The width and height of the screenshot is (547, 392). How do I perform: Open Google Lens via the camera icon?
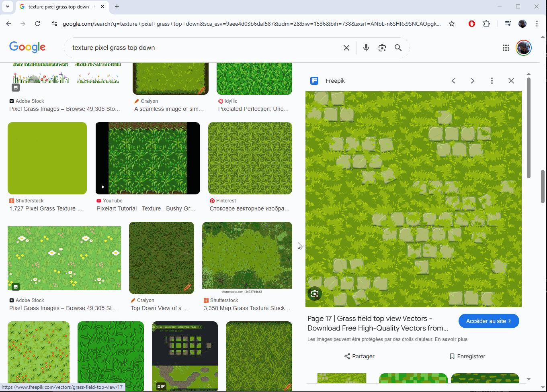click(382, 47)
